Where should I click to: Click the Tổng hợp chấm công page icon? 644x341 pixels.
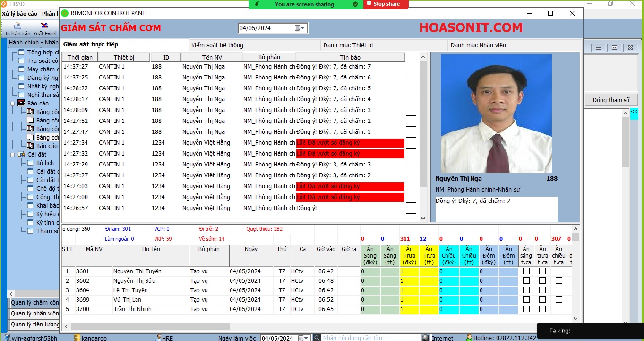click(x=21, y=52)
